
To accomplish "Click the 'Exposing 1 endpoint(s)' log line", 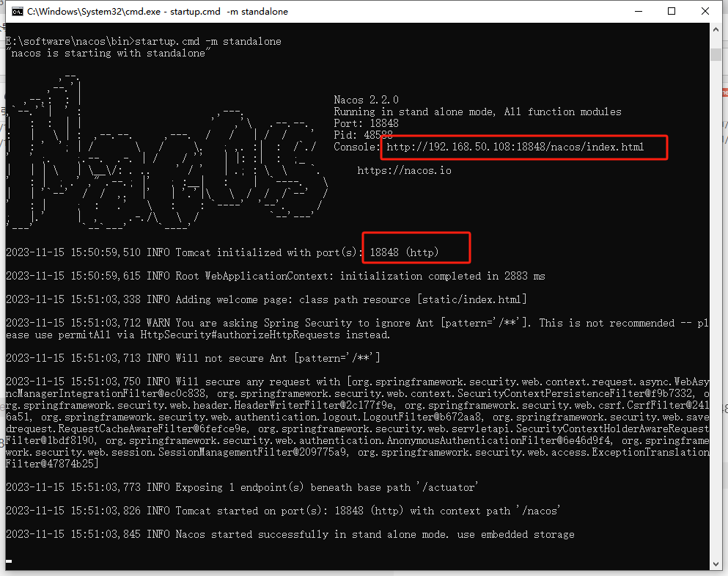I will (x=242, y=487).
